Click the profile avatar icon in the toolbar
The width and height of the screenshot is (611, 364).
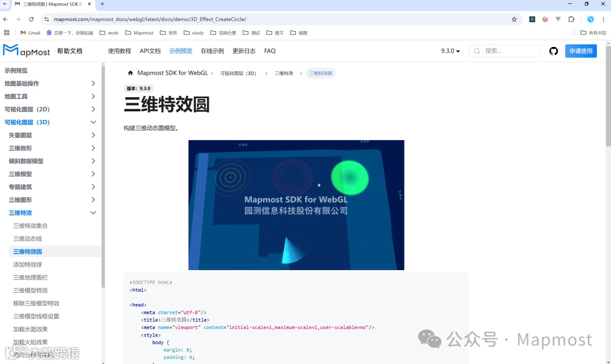[590, 19]
